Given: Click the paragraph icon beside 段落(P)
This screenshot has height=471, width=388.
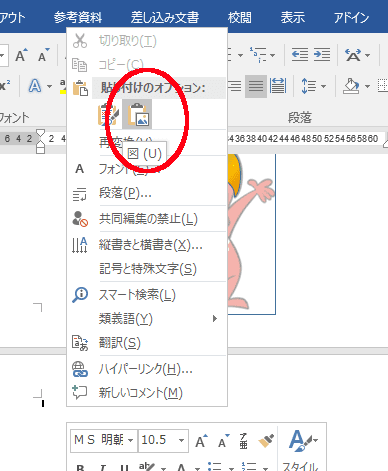Looking at the screenshot, I should coord(80,194).
